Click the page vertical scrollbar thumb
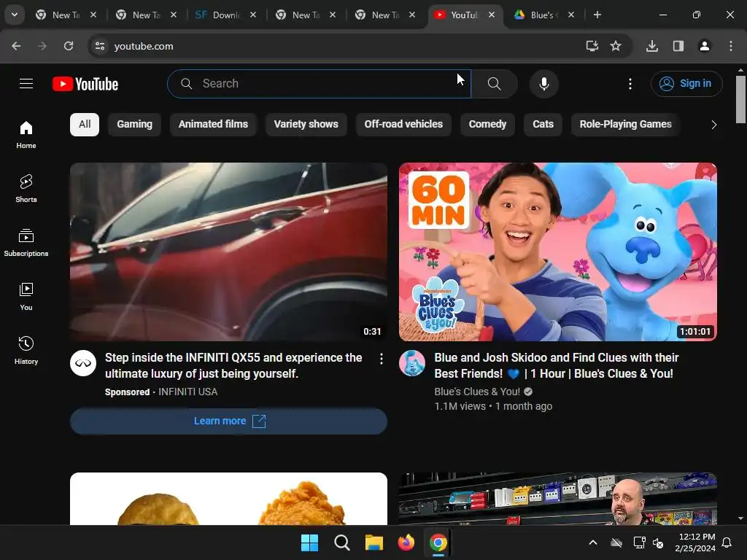Image resolution: width=747 pixels, height=560 pixels. (740, 99)
